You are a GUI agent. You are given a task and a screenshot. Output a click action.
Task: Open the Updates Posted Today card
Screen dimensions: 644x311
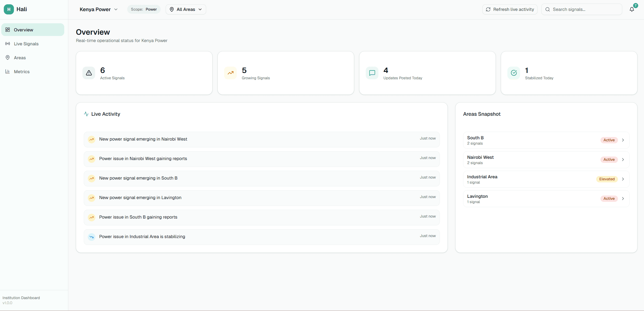[x=427, y=73]
